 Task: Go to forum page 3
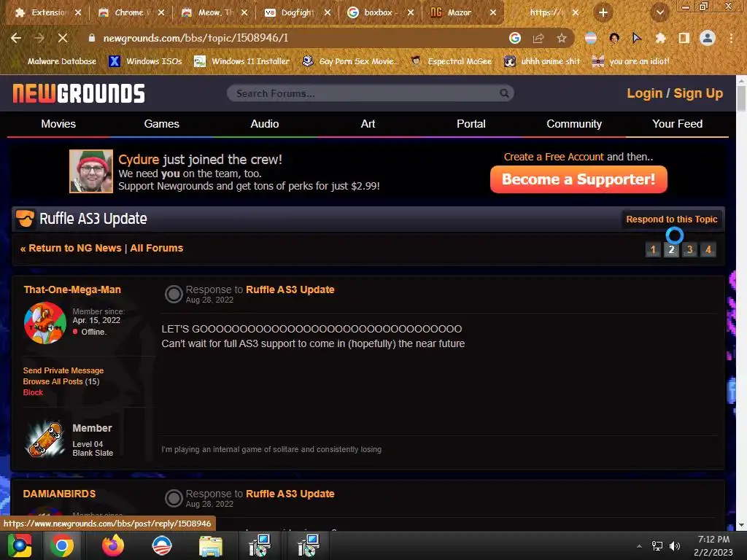(689, 249)
